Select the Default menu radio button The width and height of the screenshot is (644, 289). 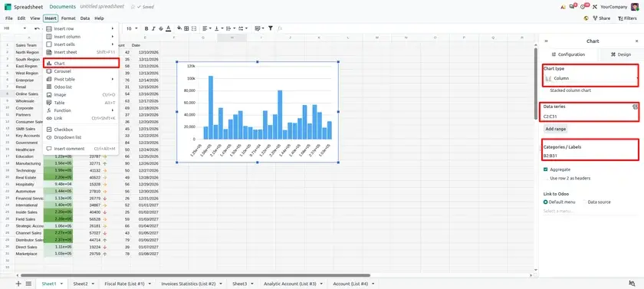pos(545,202)
